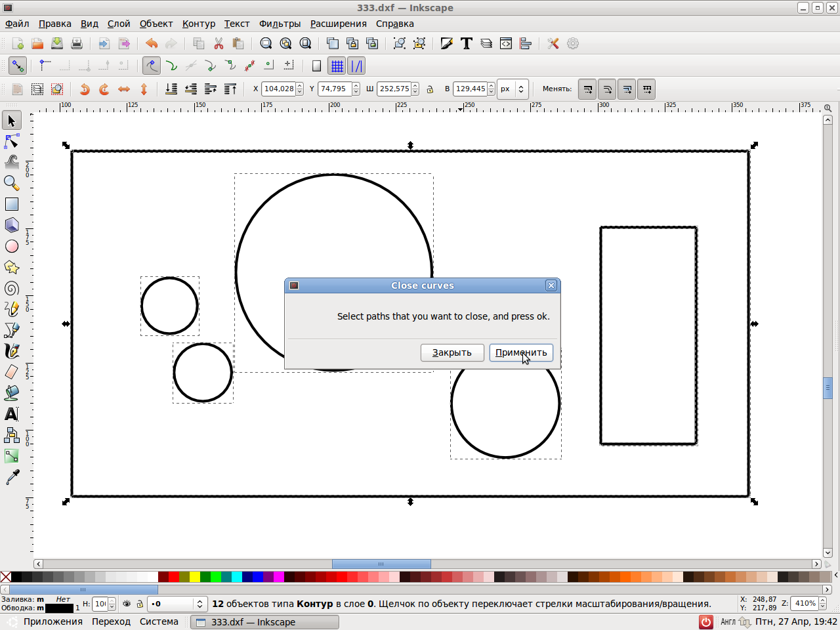Open the Расширения menu
The width and height of the screenshot is (840, 630).
[338, 24]
